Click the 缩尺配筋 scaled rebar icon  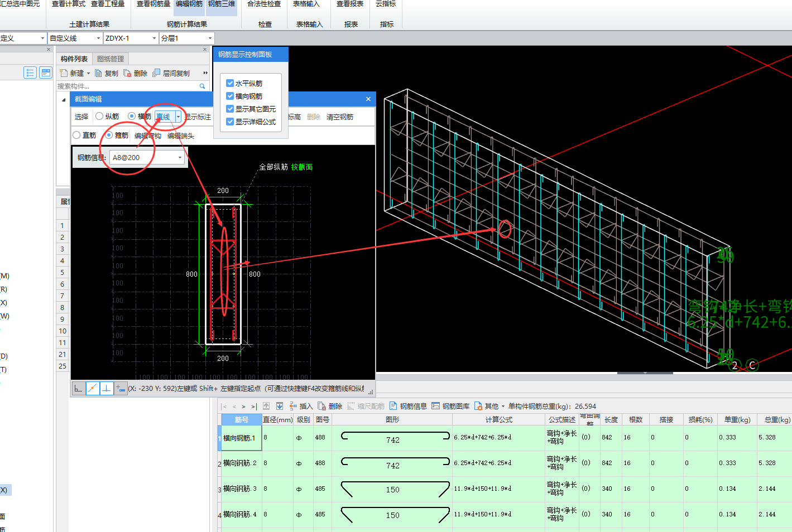click(x=351, y=406)
